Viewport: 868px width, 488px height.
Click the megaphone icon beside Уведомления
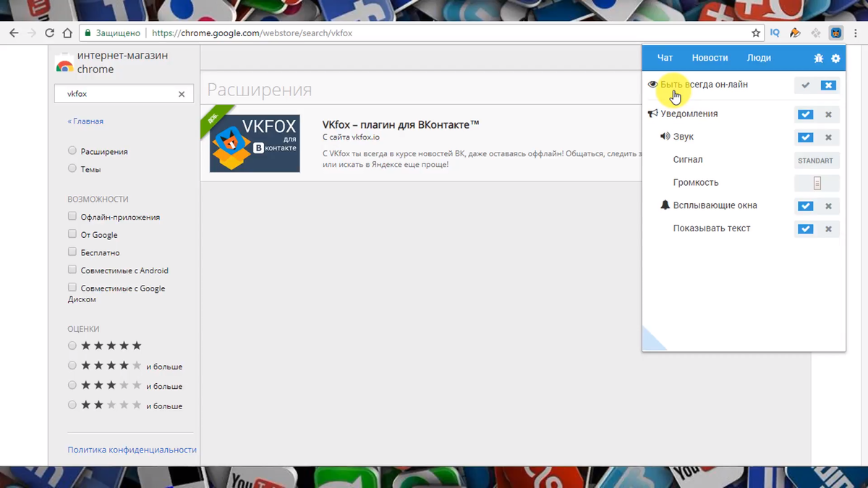tap(652, 114)
